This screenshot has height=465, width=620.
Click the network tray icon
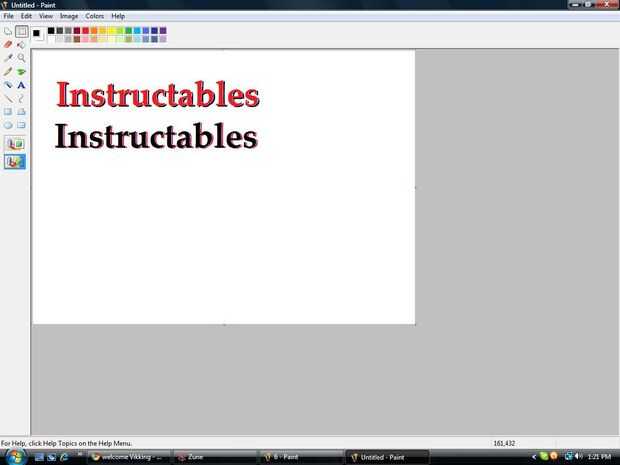tap(569, 456)
